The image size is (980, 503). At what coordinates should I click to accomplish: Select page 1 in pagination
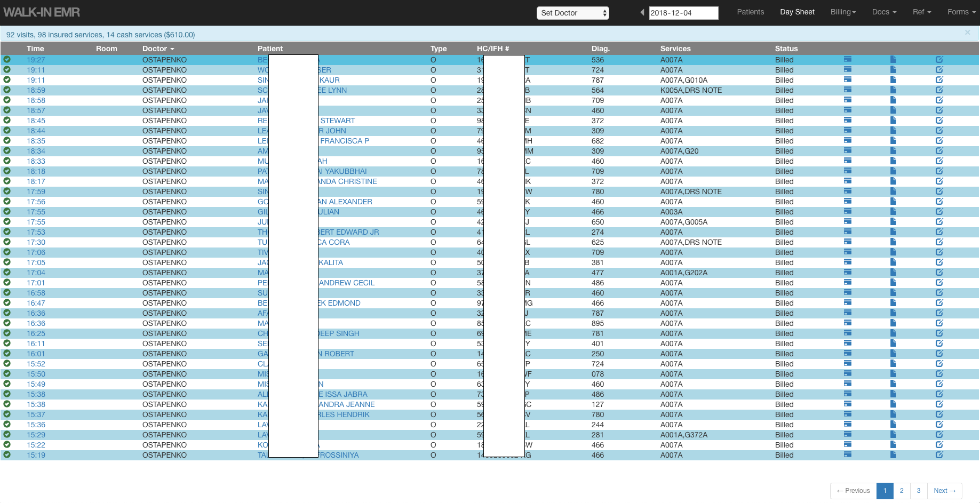[x=885, y=491]
